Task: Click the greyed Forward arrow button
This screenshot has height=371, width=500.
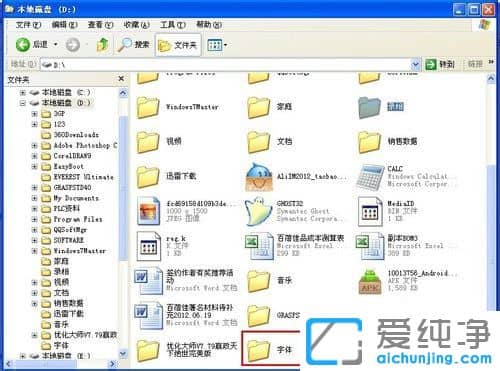Action: [x=73, y=45]
